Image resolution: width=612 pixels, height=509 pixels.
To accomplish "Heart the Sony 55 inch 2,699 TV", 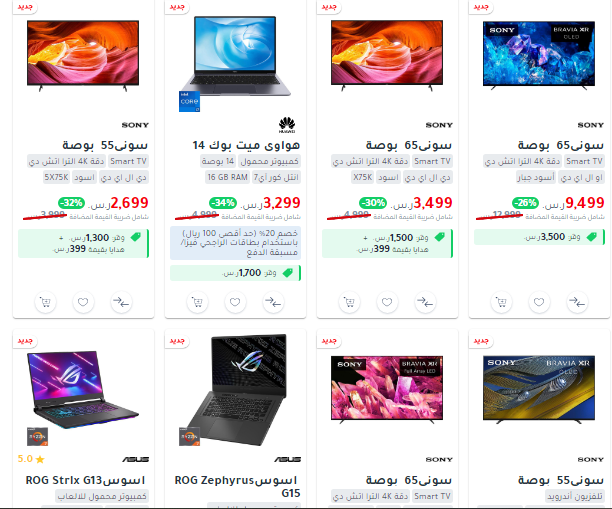I will [83, 302].
